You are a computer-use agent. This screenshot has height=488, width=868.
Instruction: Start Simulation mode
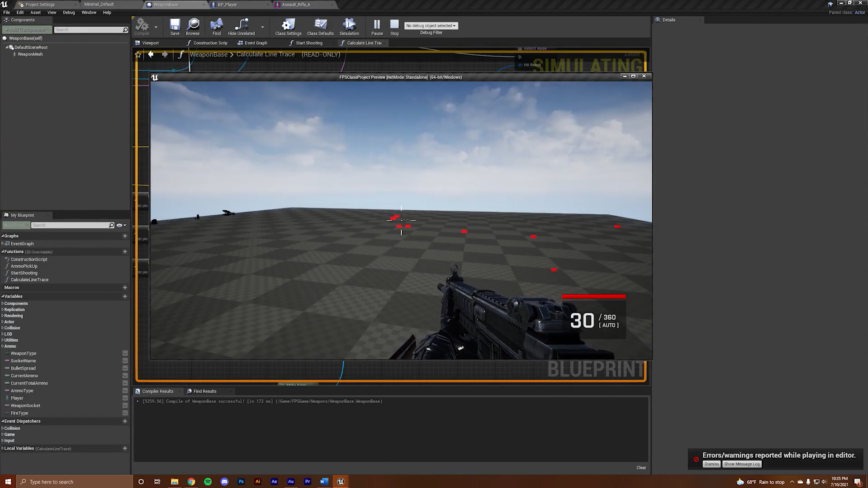click(x=349, y=26)
